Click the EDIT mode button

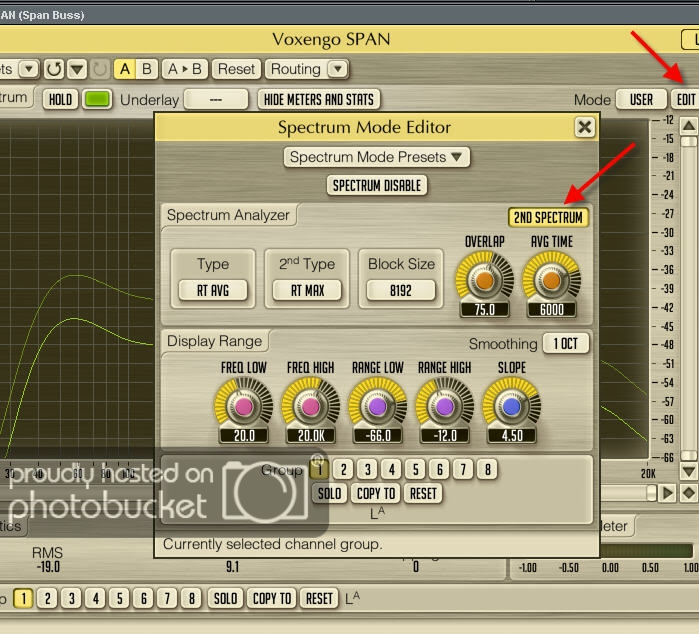[685, 99]
